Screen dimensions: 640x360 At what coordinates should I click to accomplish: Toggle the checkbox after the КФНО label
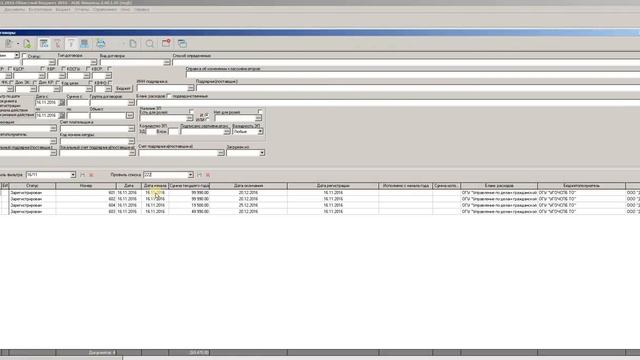click(109, 83)
